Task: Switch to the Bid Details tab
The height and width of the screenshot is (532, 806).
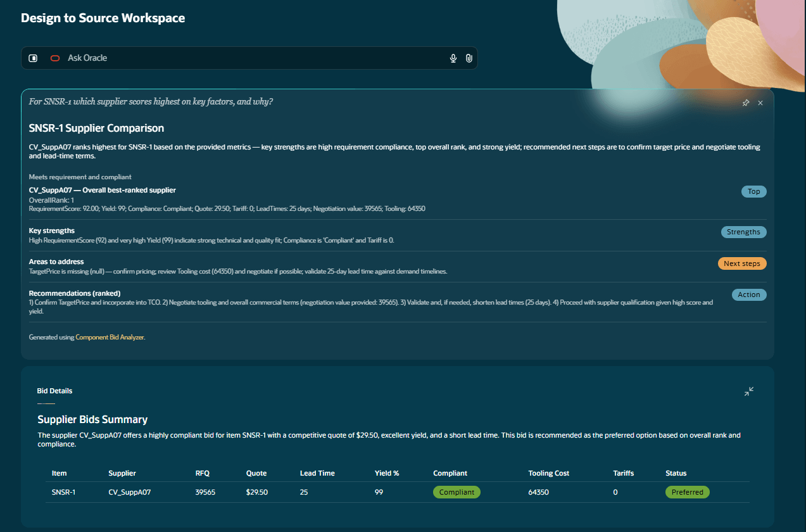Action: (x=54, y=391)
